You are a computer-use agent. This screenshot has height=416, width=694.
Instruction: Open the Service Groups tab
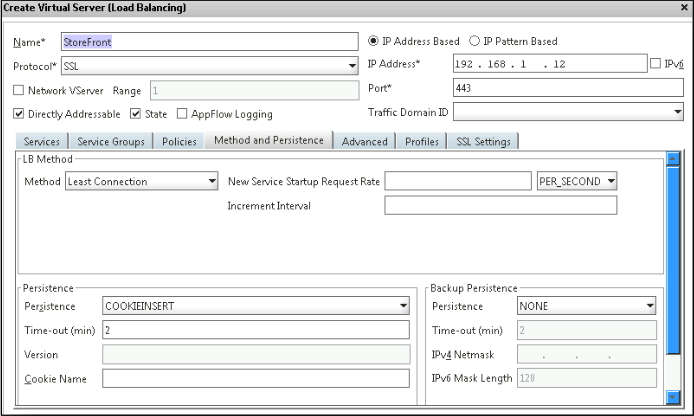coord(111,142)
